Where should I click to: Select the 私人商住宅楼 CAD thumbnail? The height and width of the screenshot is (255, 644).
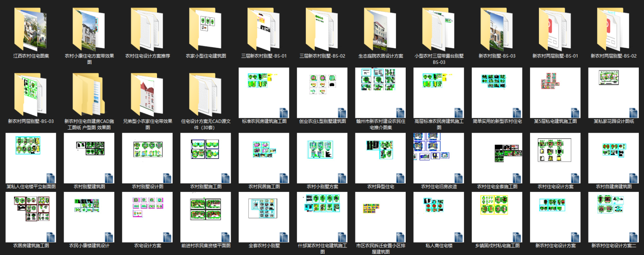coord(439,217)
